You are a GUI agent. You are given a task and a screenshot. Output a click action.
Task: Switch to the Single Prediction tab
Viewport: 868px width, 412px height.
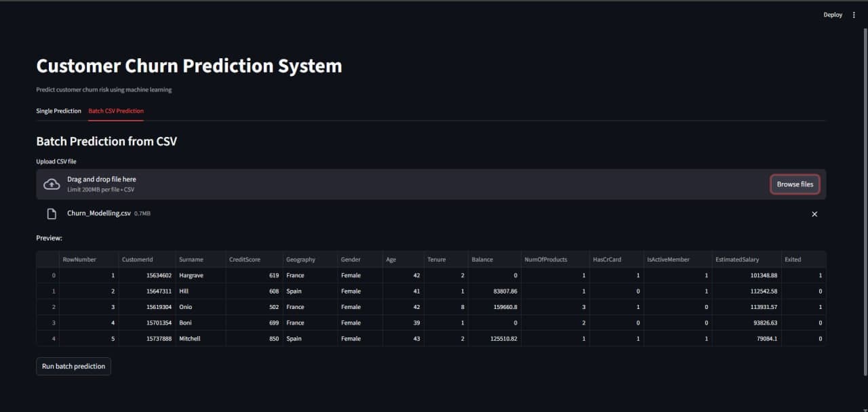58,110
